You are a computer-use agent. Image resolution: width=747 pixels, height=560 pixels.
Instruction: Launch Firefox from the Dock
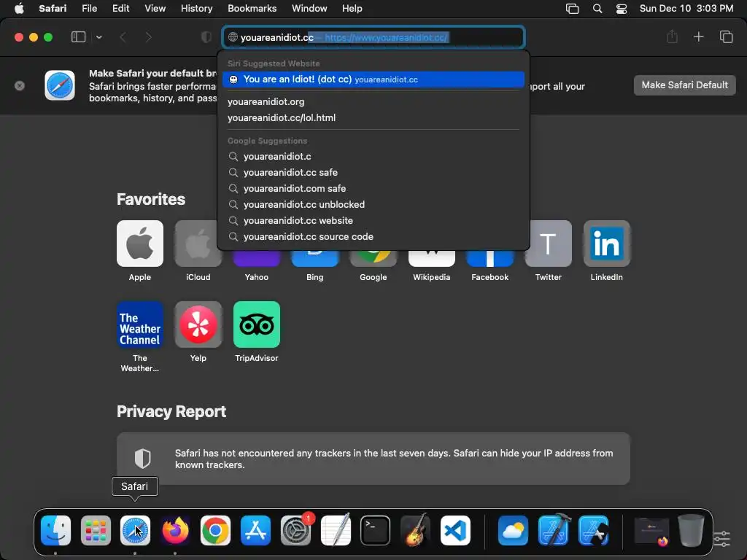pos(175,530)
